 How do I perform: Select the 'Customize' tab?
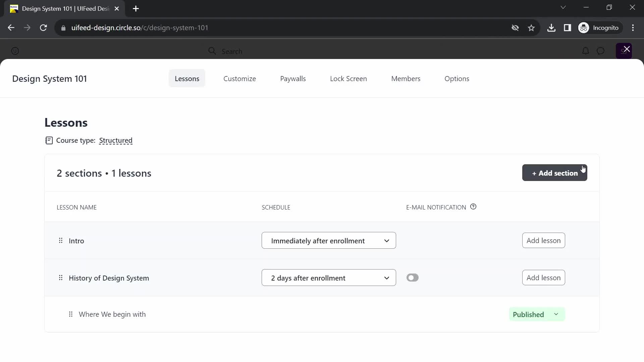239,78
